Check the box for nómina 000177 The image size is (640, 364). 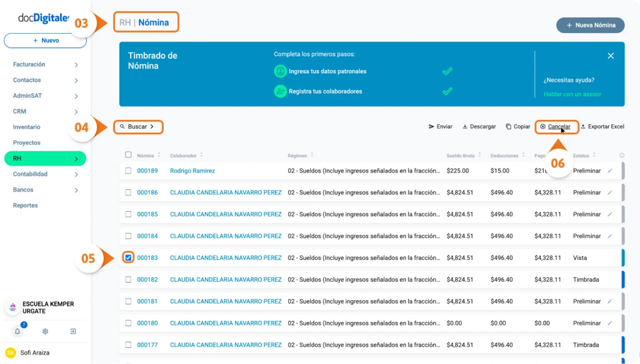[128, 345]
